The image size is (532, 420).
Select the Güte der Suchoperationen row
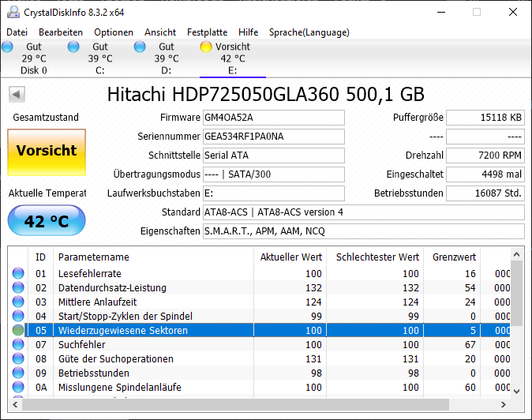click(x=259, y=359)
